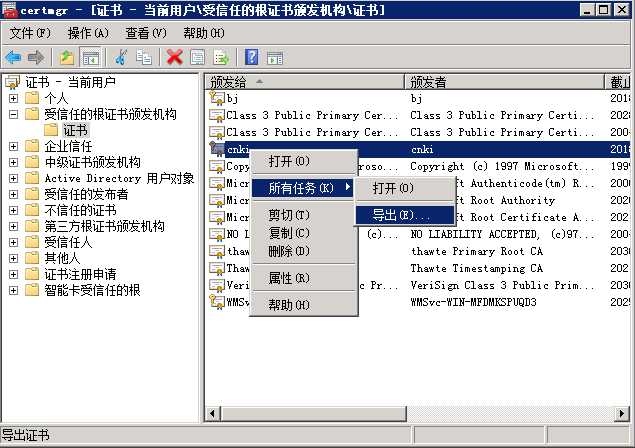The image size is (635, 448).
Task: Click the bj certificate icon
Action: (x=217, y=98)
